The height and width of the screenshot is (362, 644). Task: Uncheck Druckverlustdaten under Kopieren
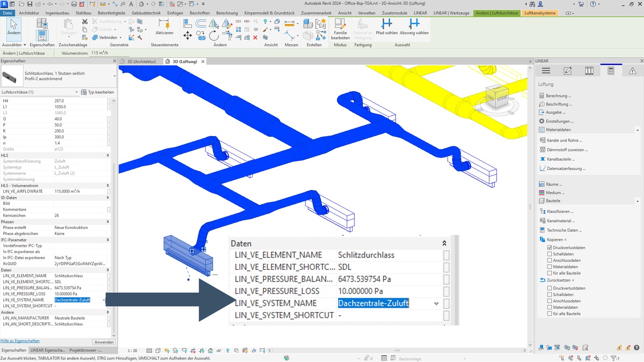(550, 248)
